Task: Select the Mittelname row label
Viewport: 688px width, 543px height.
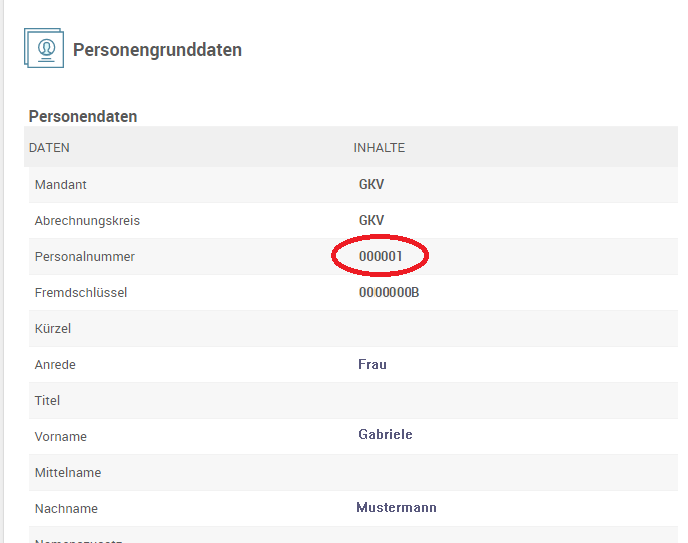Action: pyautogui.click(x=68, y=473)
